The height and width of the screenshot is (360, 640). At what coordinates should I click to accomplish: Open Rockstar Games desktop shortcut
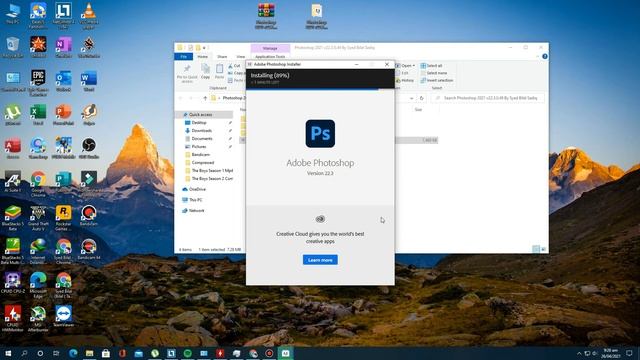tap(63, 218)
